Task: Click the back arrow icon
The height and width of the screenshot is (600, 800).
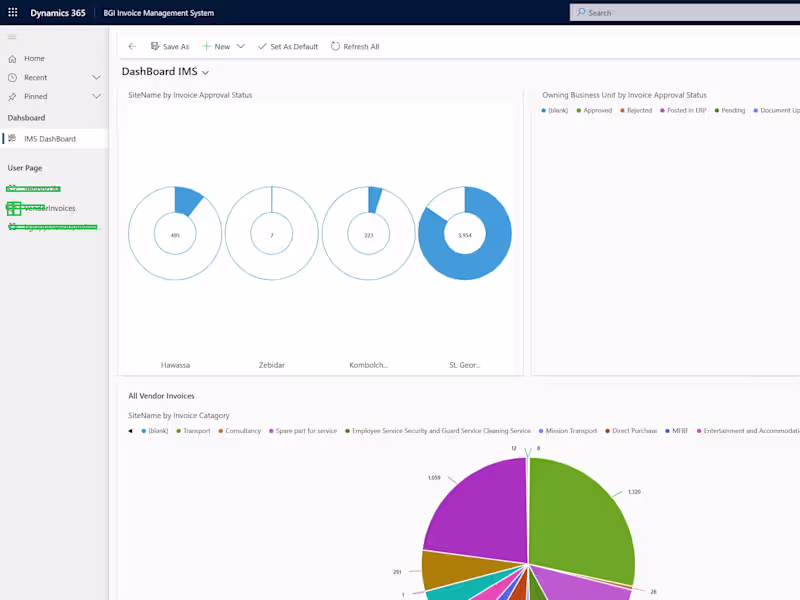Action: pyautogui.click(x=131, y=46)
